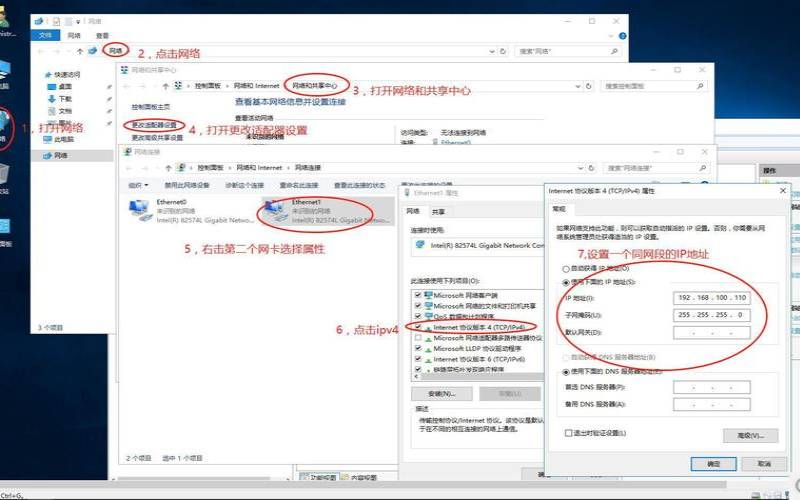Open 更改适配器设置 link
Image resolution: width=800 pixels, height=500 pixels.
coord(154,125)
